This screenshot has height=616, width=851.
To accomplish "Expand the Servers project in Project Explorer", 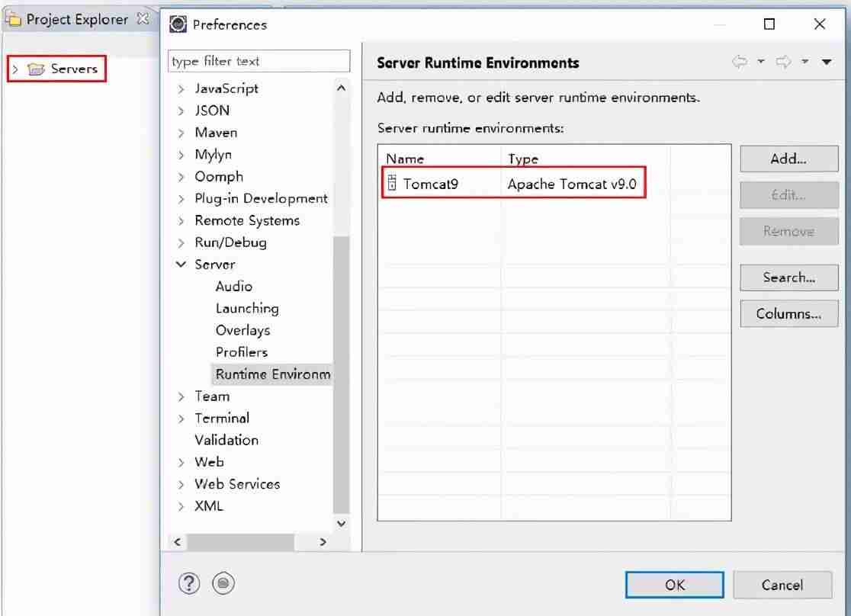I will coord(16,69).
